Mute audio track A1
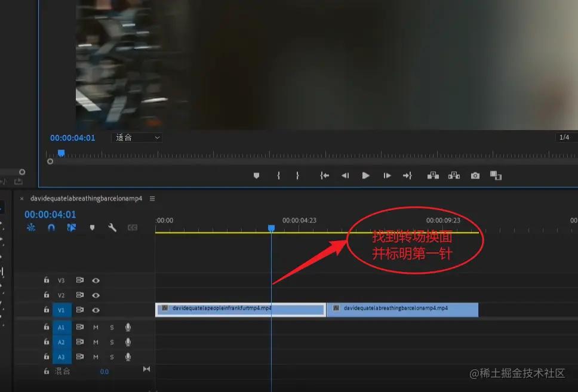 click(x=96, y=327)
